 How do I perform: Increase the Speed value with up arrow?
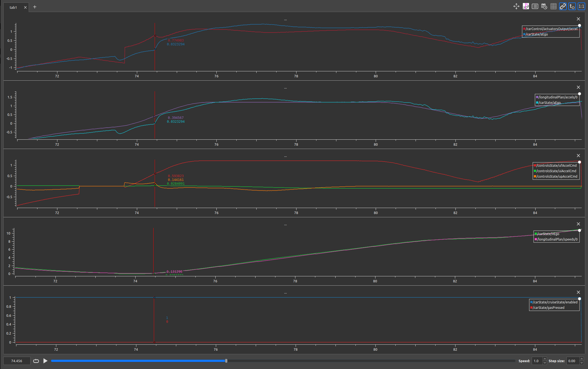tap(545, 359)
